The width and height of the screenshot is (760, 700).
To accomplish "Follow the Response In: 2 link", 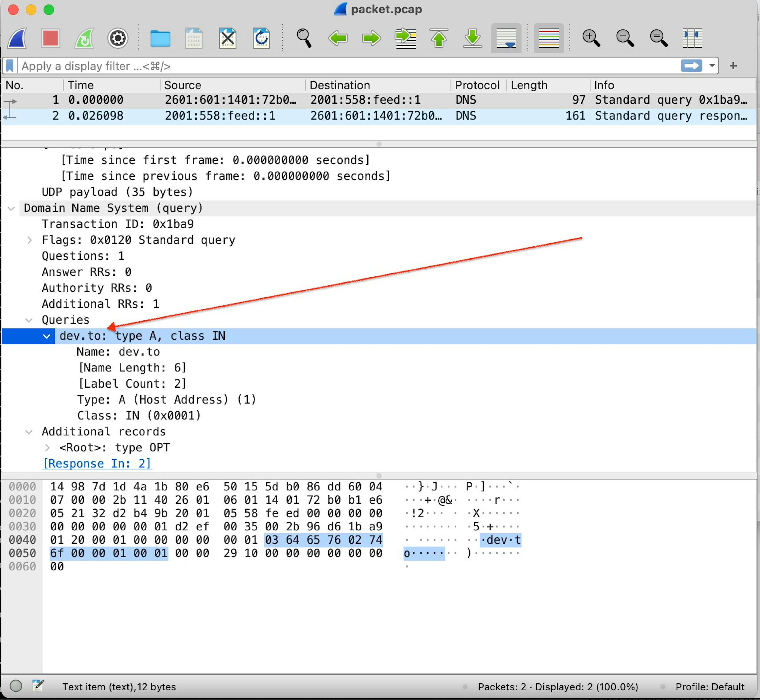I will pos(97,464).
